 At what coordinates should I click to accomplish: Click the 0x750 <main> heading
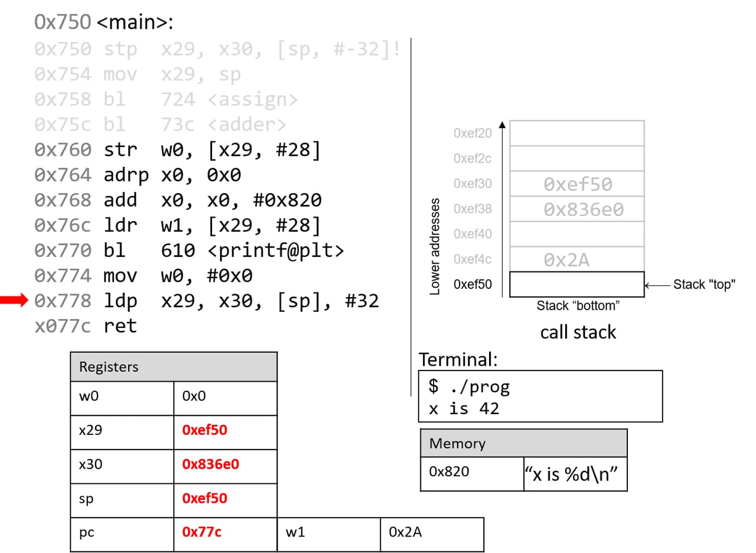click(x=103, y=22)
